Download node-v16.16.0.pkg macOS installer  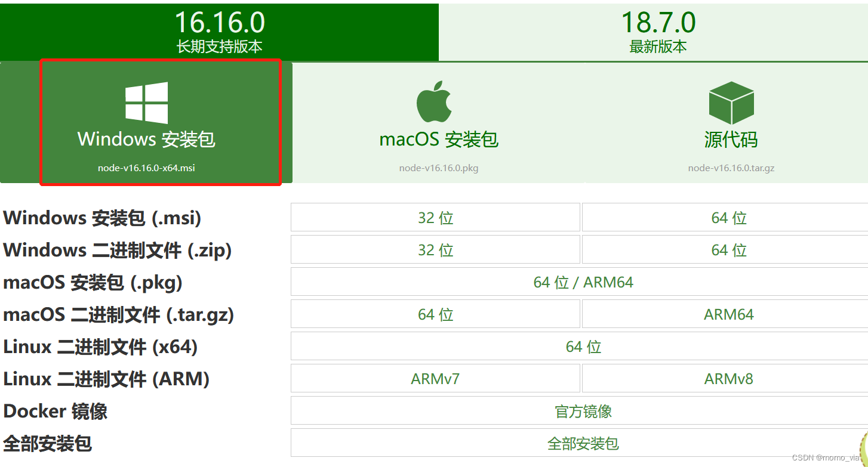tap(439, 168)
